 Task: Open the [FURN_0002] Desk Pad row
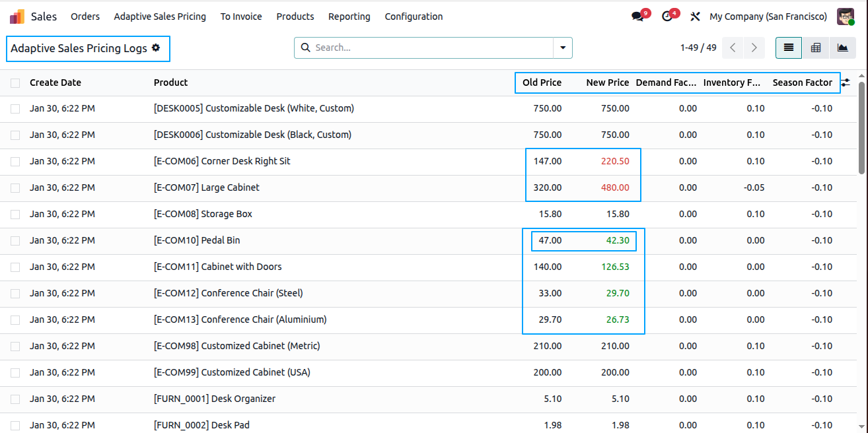tap(201, 425)
